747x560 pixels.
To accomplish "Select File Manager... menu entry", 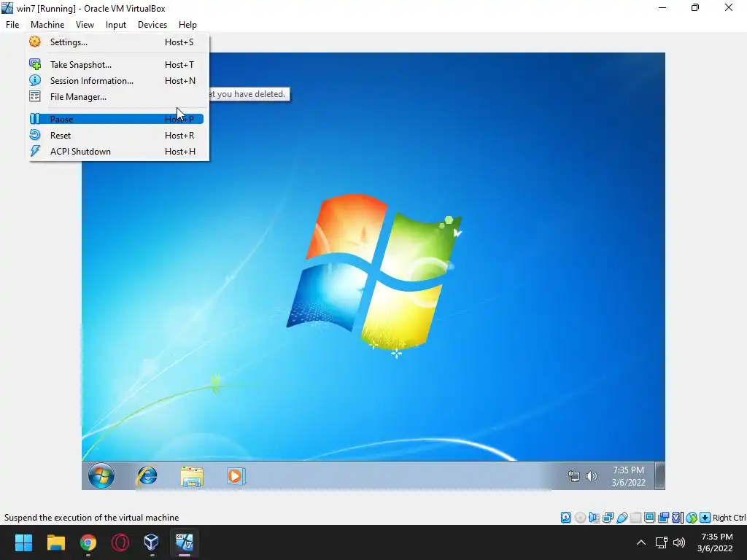I will tap(117, 97).
